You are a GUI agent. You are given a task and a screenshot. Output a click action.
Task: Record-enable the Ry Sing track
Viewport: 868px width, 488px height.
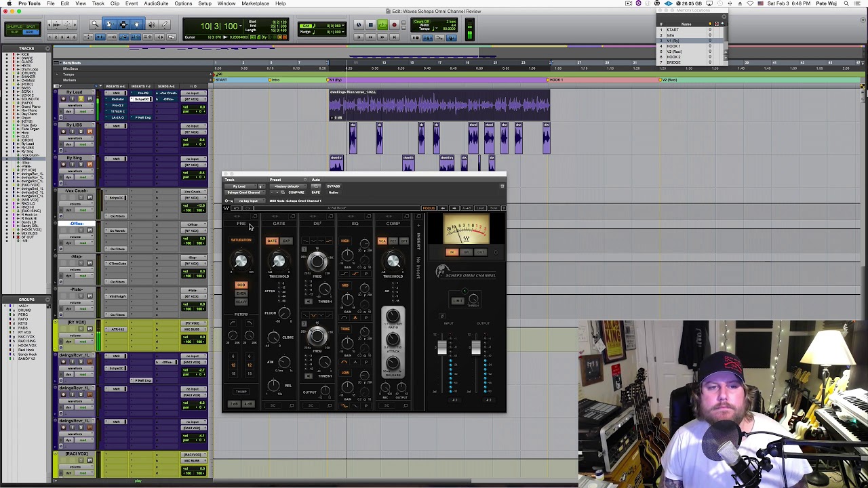point(64,164)
